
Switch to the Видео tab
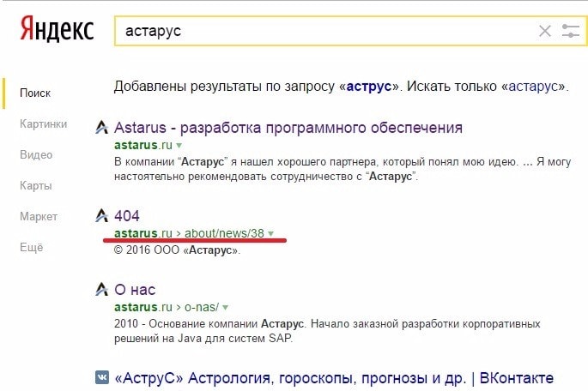coord(36,154)
